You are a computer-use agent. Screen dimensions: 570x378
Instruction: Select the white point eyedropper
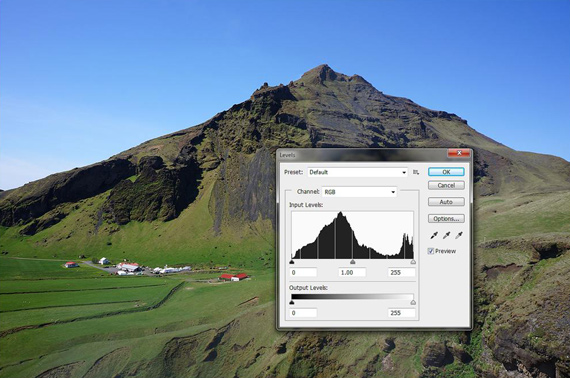point(459,236)
